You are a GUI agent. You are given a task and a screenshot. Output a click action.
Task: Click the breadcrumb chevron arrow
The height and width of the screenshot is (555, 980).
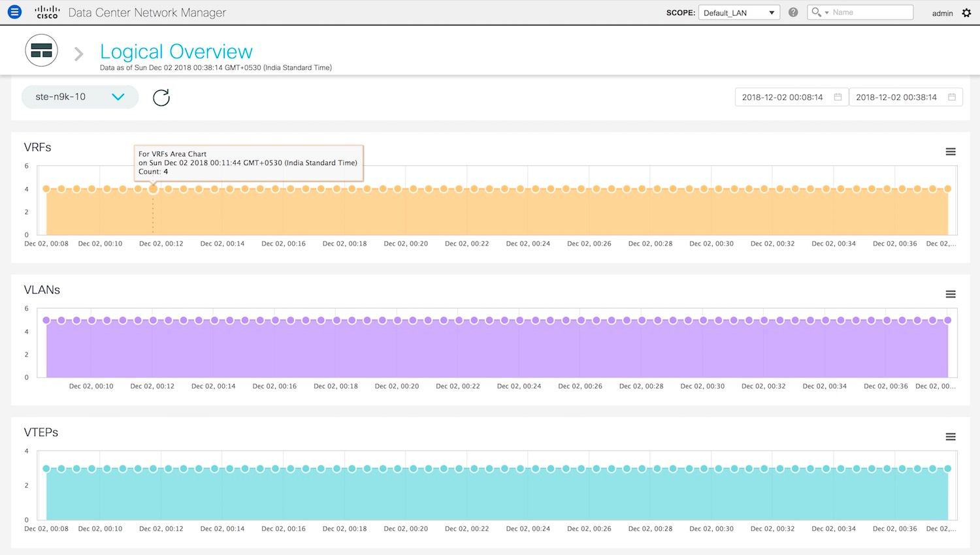(x=79, y=54)
